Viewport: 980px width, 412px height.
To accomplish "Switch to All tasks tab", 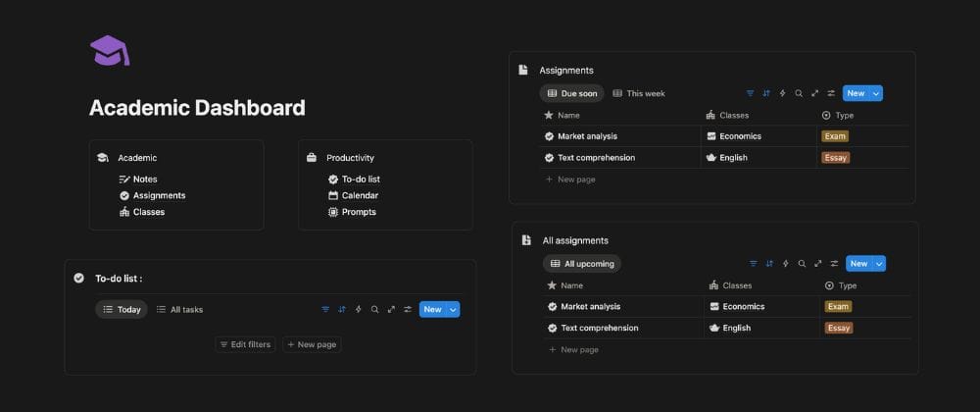I will point(179,309).
